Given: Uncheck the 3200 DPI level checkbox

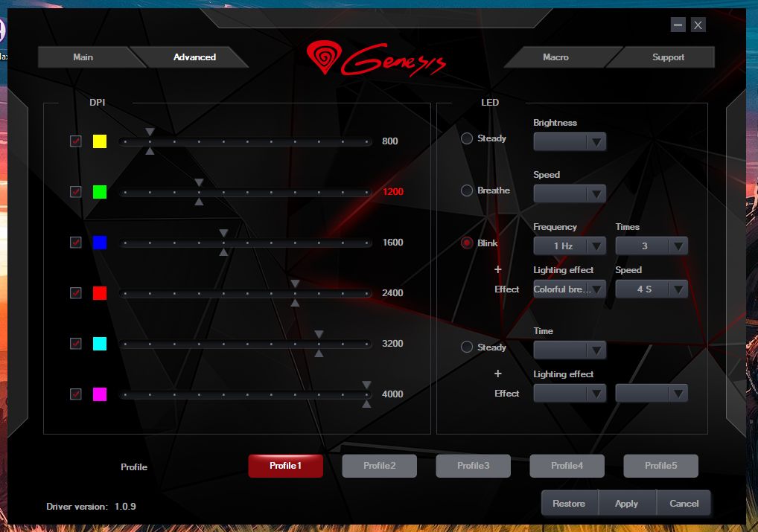Looking at the screenshot, I should click(x=75, y=344).
